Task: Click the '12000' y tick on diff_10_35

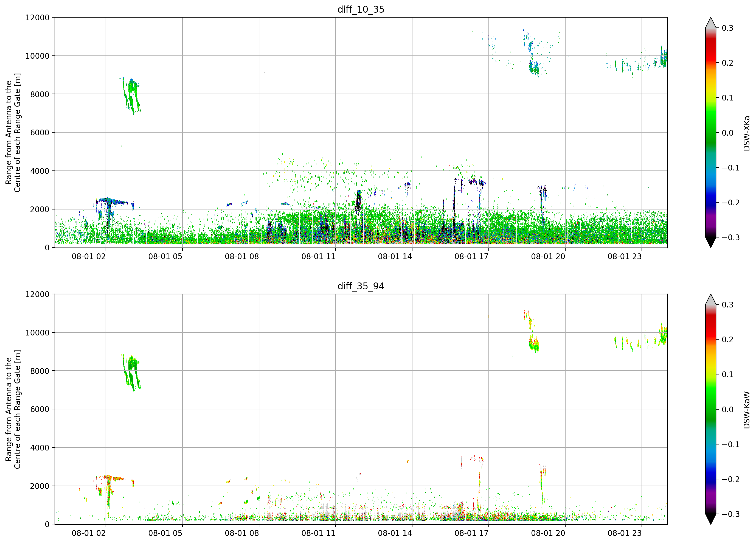Action: 37,17
